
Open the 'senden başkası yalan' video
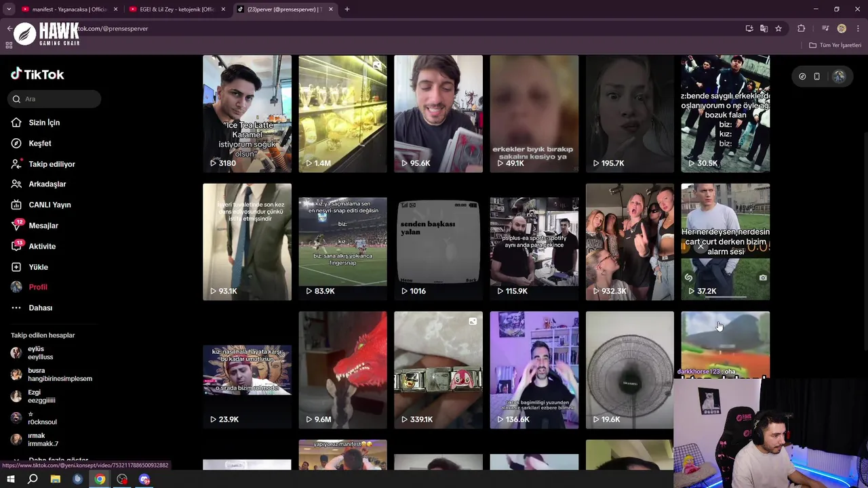click(438, 242)
